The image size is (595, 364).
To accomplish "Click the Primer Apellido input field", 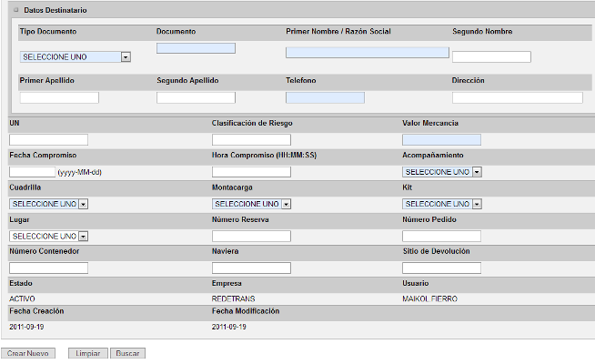I will (59, 97).
